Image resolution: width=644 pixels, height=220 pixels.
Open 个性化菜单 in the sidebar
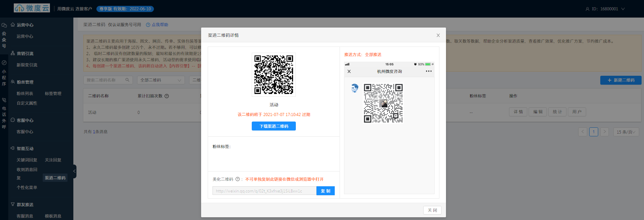point(27,188)
